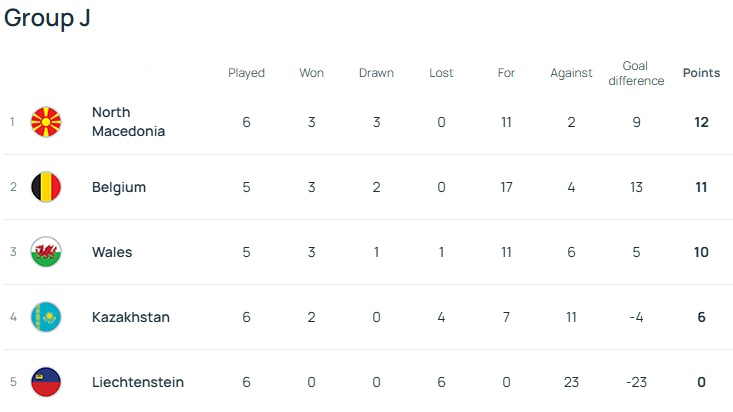This screenshot has width=733, height=412.
Task: Click the Won column header
Action: 311,73
